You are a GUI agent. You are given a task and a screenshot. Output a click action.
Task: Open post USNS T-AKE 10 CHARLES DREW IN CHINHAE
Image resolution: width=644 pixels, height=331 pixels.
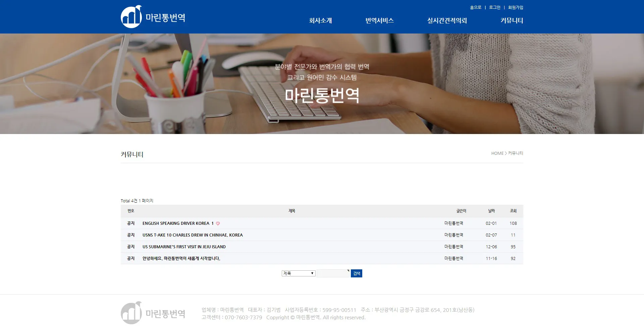193,235
